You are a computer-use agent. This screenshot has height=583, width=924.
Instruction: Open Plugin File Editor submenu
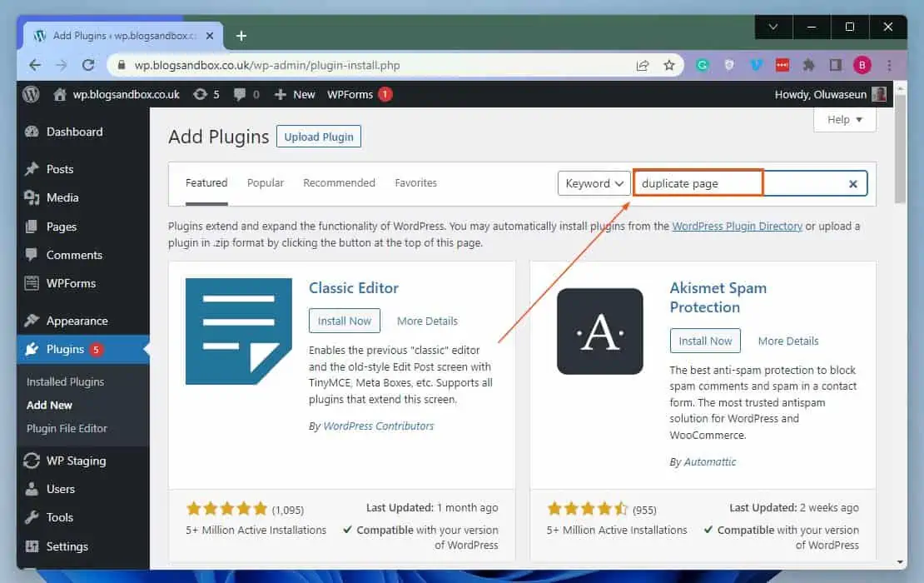(x=67, y=429)
